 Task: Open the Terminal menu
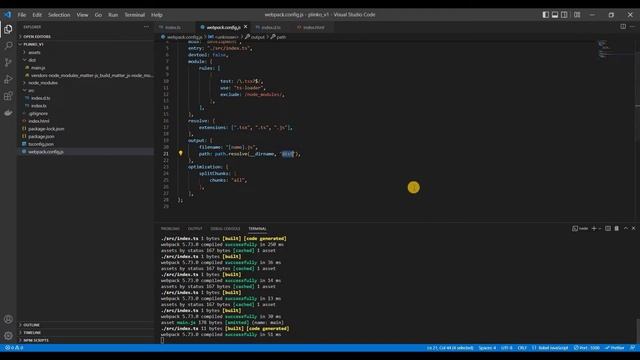[135, 15]
